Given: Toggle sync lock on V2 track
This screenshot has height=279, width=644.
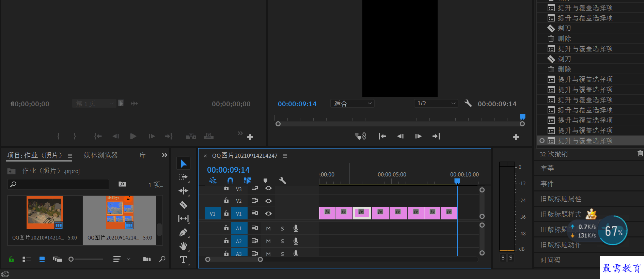Looking at the screenshot, I should (x=254, y=201).
